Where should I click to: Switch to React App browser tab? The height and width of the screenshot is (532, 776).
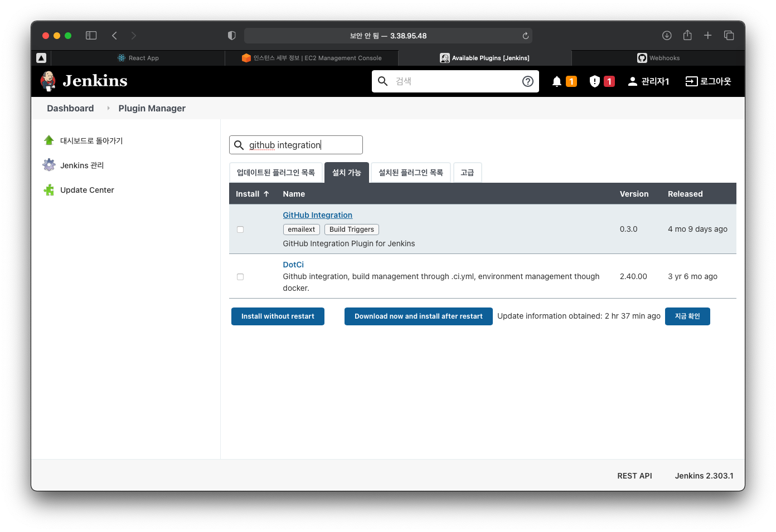tap(138, 58)
